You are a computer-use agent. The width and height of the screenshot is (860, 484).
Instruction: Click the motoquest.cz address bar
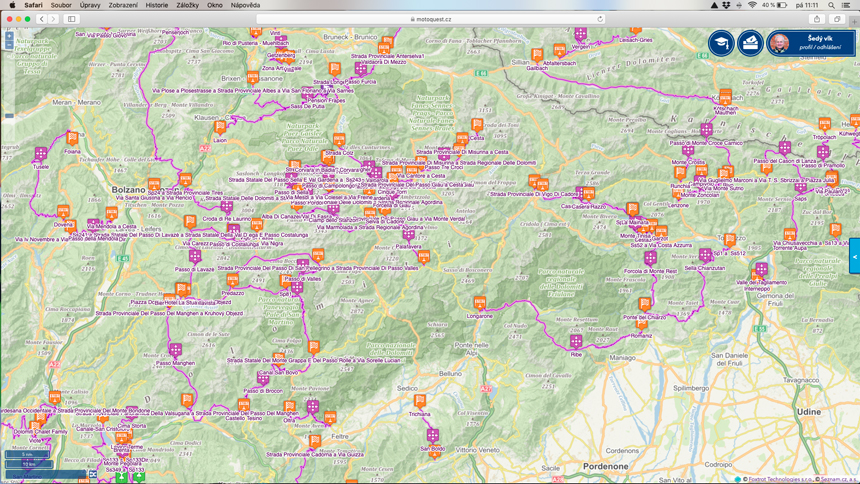(x=430, y=19)
